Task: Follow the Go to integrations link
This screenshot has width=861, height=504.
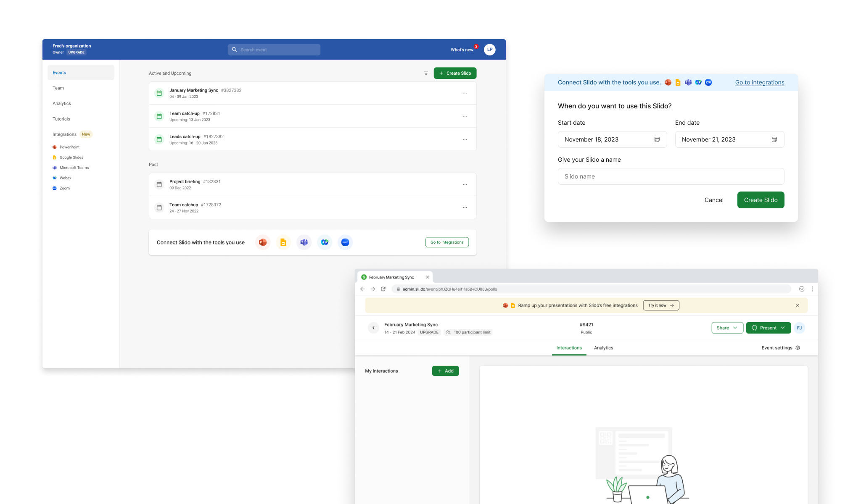Action: click(x=759, y=82)
